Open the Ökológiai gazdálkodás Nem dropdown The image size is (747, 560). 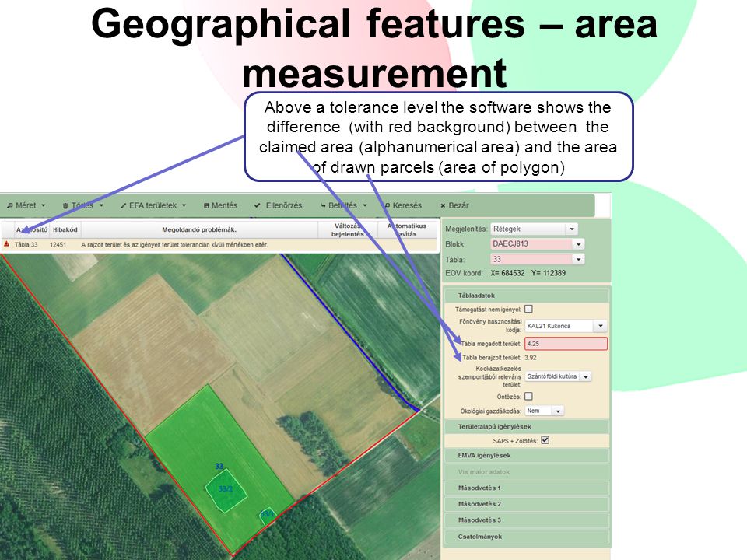click(x=544, y=411)
